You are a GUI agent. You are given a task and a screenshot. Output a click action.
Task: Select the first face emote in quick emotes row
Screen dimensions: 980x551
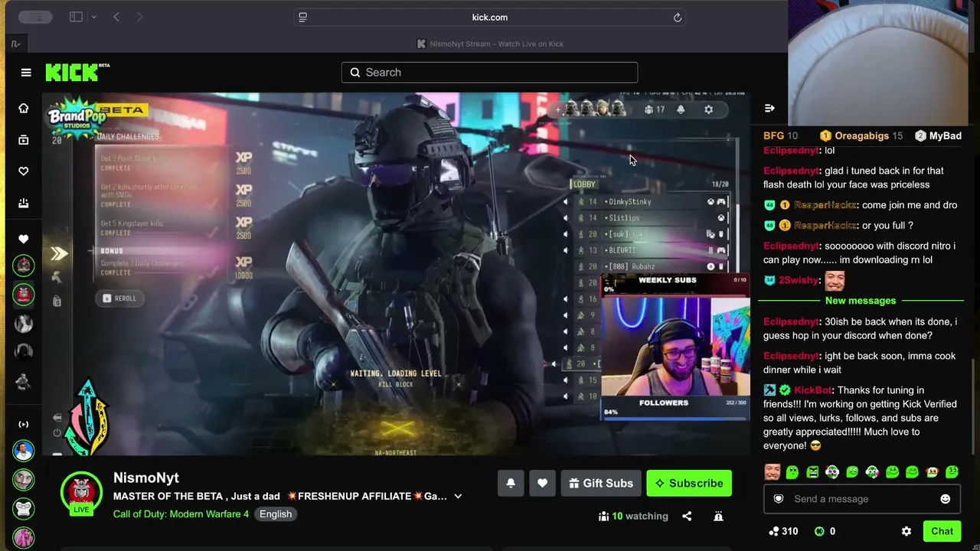click(773, 472)
